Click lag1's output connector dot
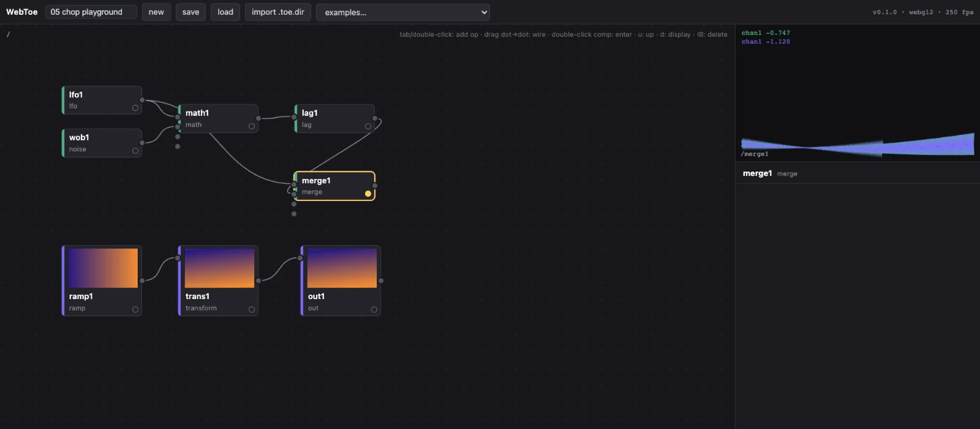This screenshot has height=429, width=980. (x=375, y=118)
